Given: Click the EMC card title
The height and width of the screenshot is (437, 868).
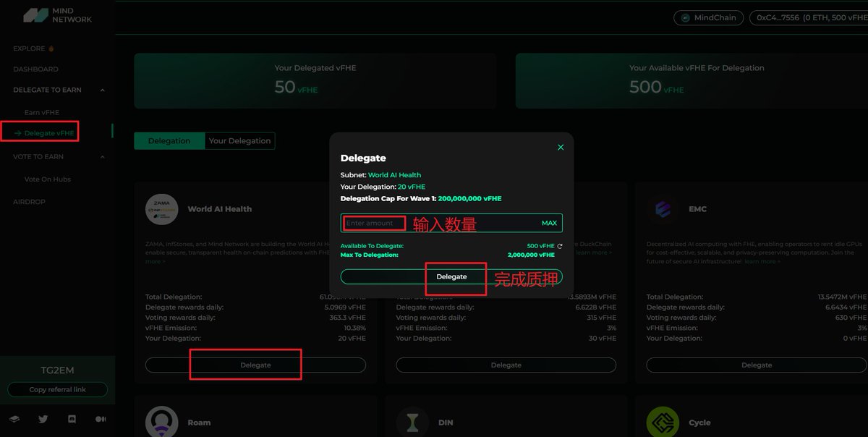Looking at the screenshot, I should [x=698, y=209].
